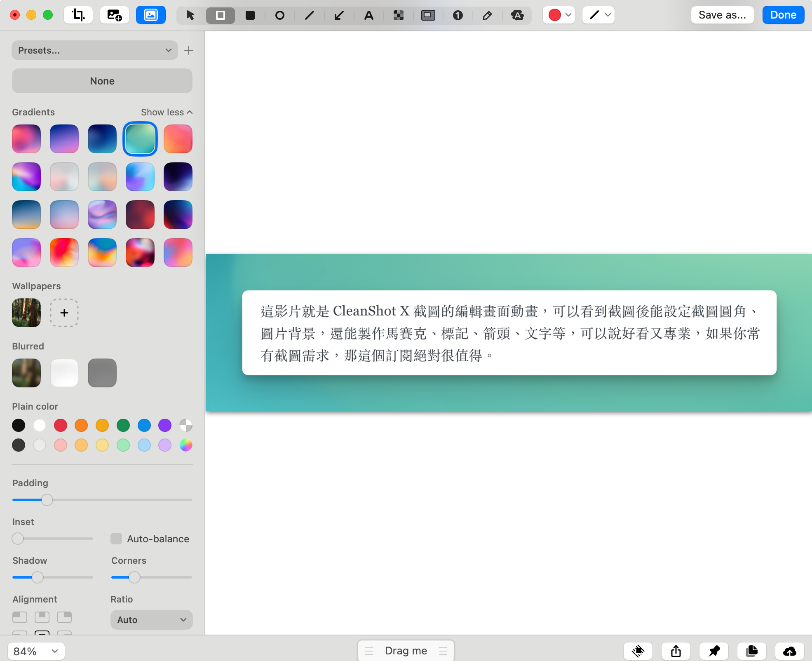Toggle the Background tool panel
The width and height of the screenshot is (812, 661).
pyautogui.click(x=151, y=15)
